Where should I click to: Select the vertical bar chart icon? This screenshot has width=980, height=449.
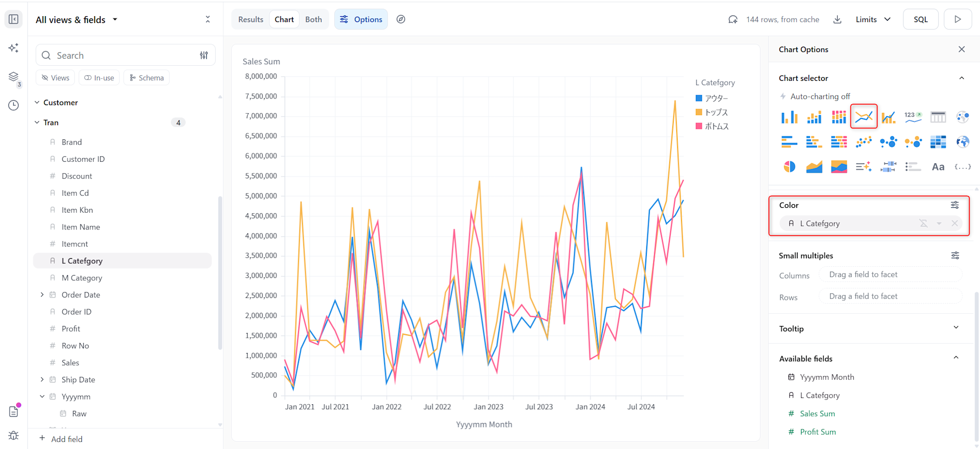[789, 117]
